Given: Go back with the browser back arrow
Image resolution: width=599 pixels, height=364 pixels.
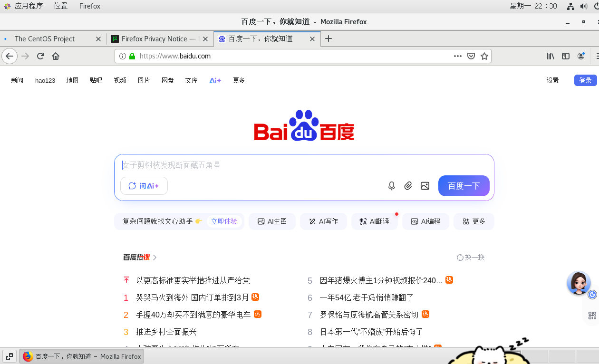Looking at the screenshot, I should [x=10, y=56].
